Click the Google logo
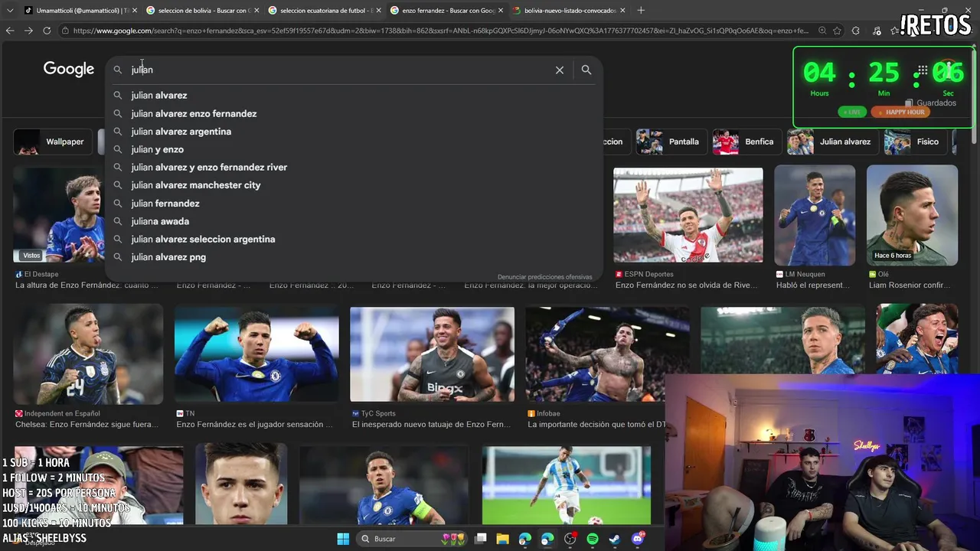The height and width of the screenshot is (551, 980). pos(69,70)
